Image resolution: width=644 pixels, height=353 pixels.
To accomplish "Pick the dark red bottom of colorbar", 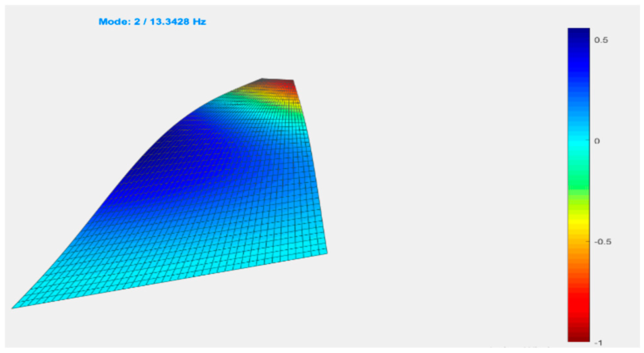I will [579, 336].
